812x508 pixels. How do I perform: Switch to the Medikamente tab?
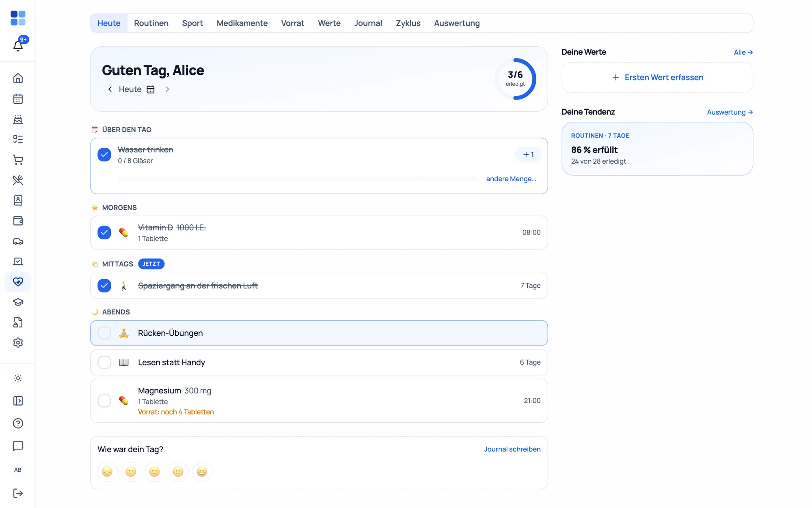pyautogui.click(x=242, y=23)
